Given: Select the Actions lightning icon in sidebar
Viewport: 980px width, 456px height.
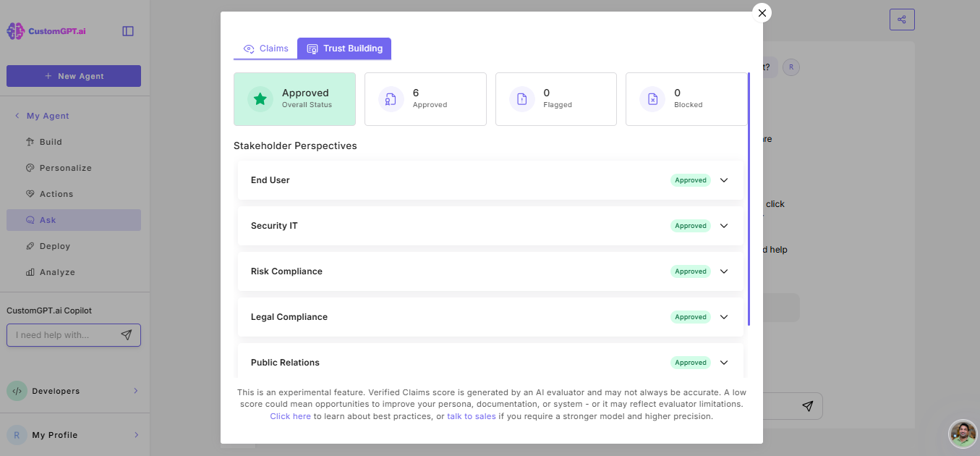Looking at the screenshot, I should [x=29, y=193].
